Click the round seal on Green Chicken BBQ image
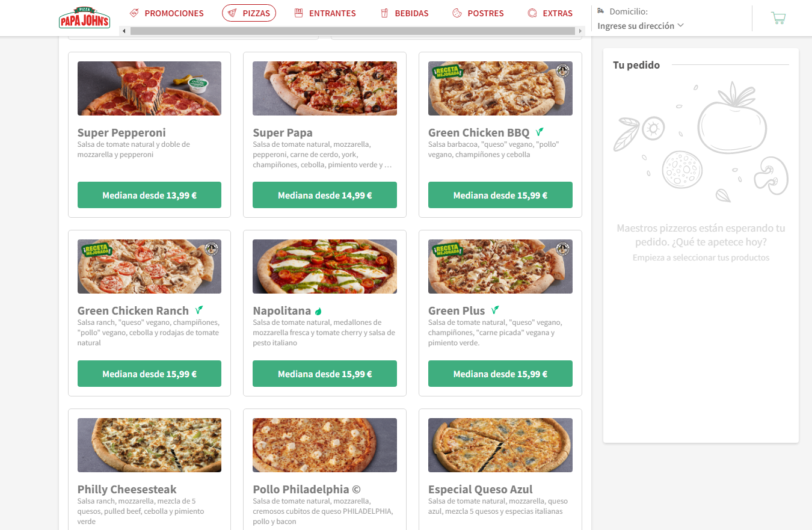This screenshot has width=812, height=530. [x=562, y=71]
